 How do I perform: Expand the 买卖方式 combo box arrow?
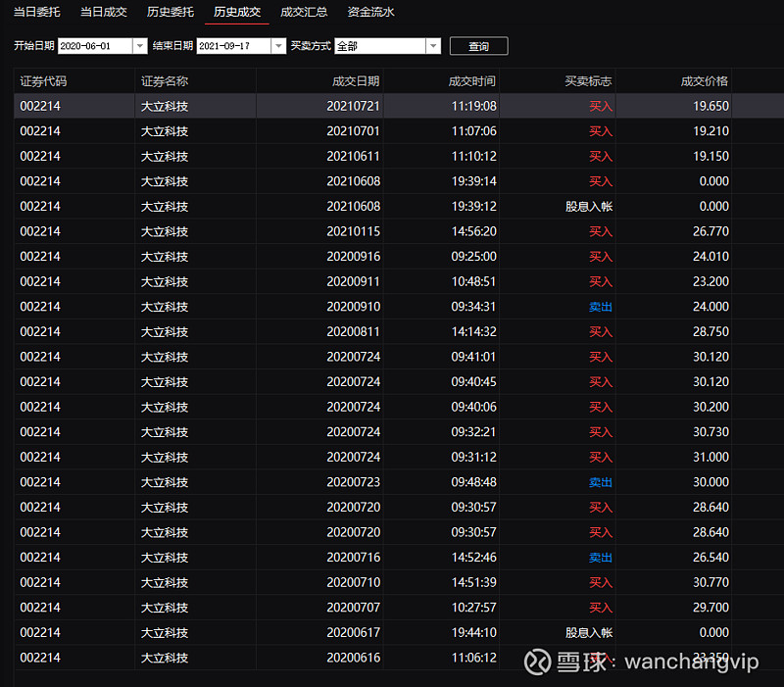tap(433, 46)
